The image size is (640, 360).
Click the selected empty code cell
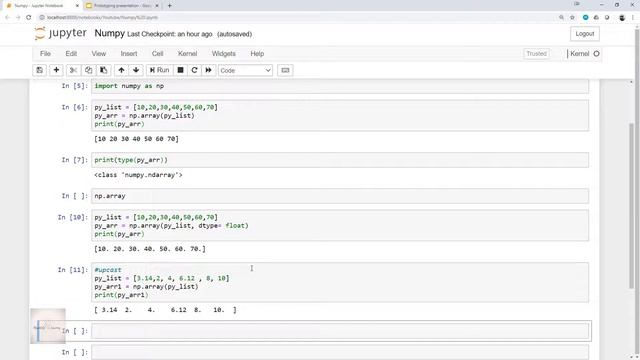point(340,331)
